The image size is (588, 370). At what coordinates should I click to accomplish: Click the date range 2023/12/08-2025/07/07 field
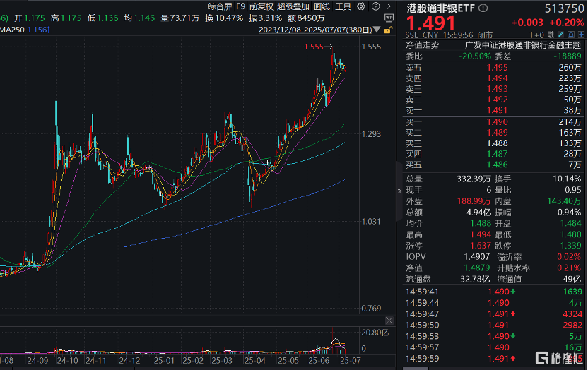tap(315, 30)
